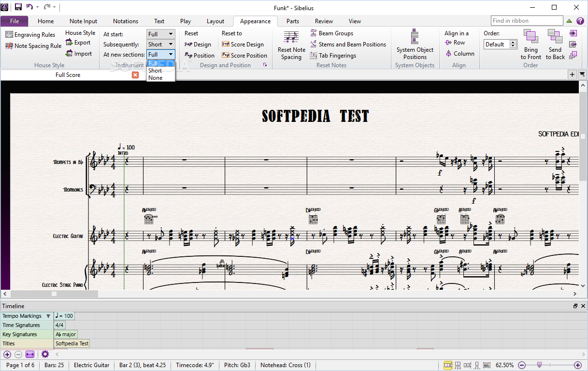
Task: Click Reset to Score Design
Action: [243, 45]
